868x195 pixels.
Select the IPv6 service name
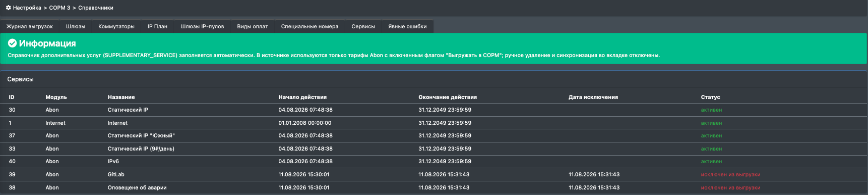coord(113,161)
